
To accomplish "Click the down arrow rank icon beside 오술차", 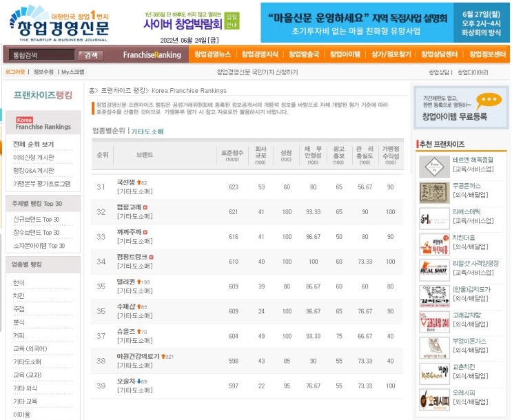I will (x=139, y=381).
